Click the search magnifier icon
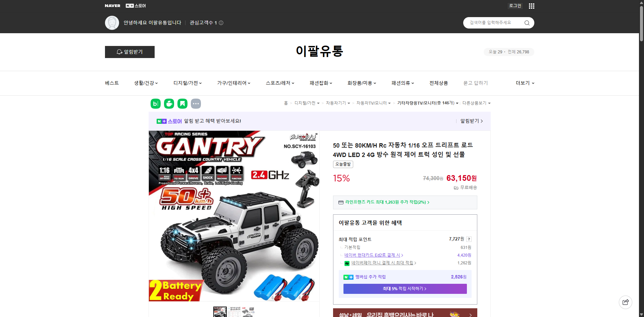644x317 pixels. point(527,22)
